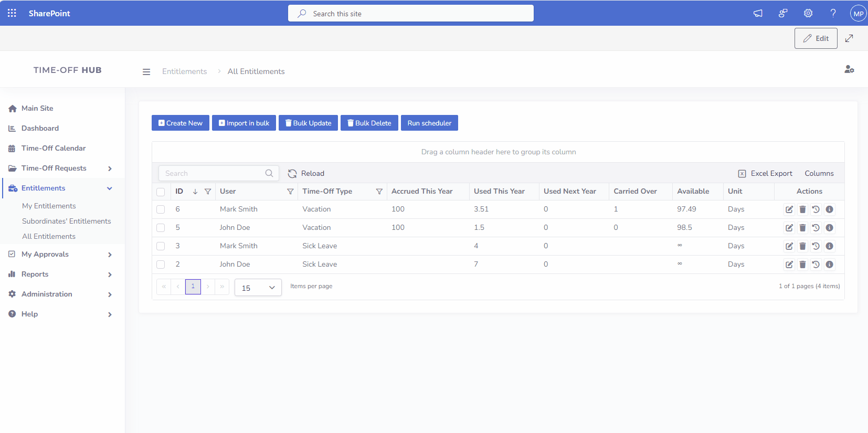Click trash icon for John Doe Vacation row

click(x=802, y=228)
